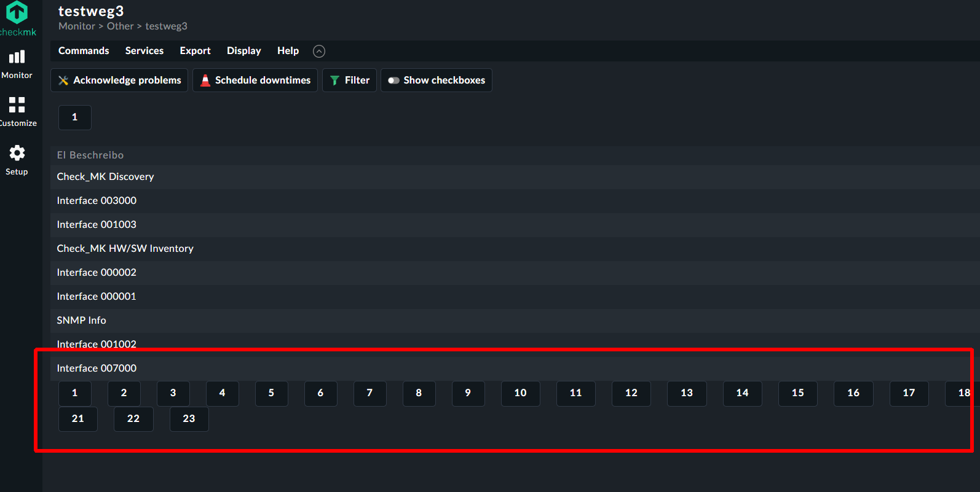Collapse the toolbar with the chevron icon

point(319,51)
